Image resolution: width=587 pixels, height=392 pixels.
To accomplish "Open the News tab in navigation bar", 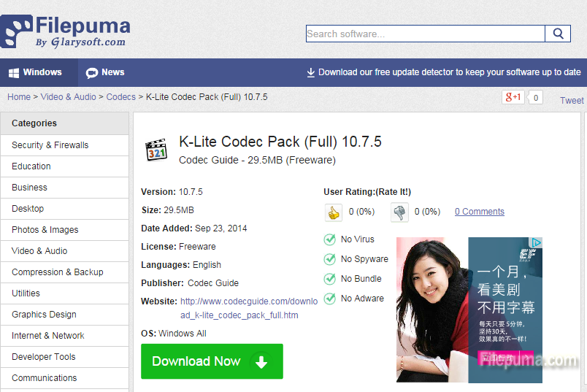I will point(105,72).
